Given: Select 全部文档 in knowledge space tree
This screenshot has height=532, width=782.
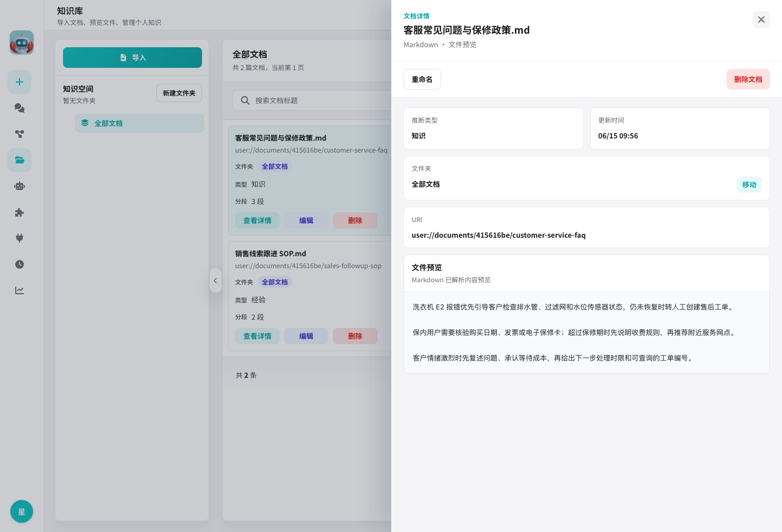Looking at the screenshot, I should pyautogui.click(x=140, y=123).
